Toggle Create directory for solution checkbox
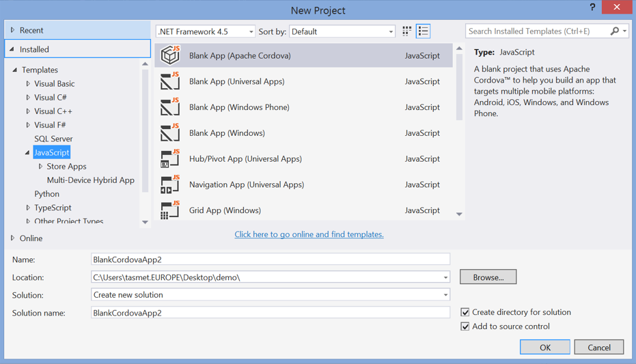This screenshot has height=364, width=636. coord(465,312)
